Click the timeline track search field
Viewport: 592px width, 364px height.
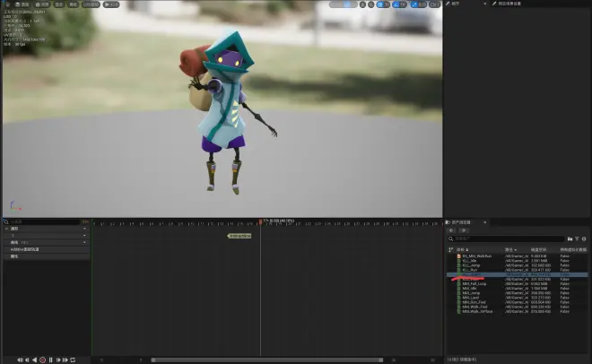[x=44, y=221]
